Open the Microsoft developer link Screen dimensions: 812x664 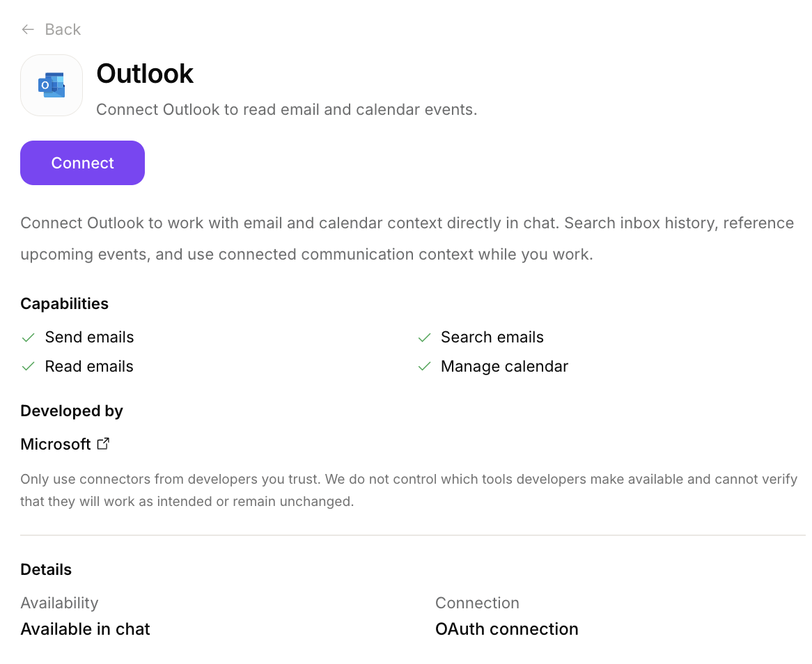click(55, 444)
